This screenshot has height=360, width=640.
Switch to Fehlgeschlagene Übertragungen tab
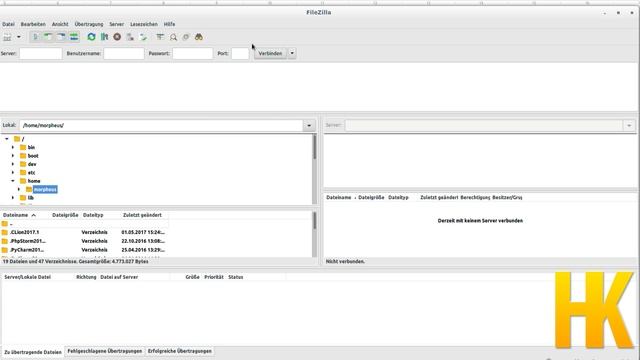click(x=105, y=351)
